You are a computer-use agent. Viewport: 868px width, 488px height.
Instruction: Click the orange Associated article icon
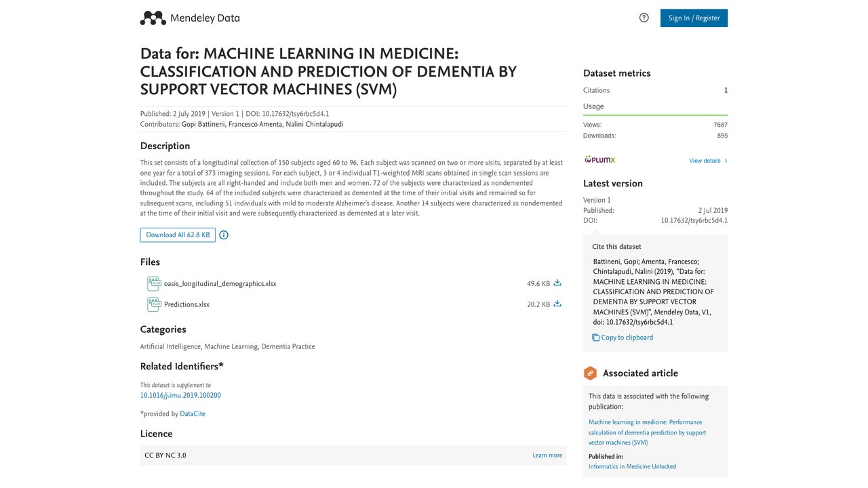[x=591, y=373]
